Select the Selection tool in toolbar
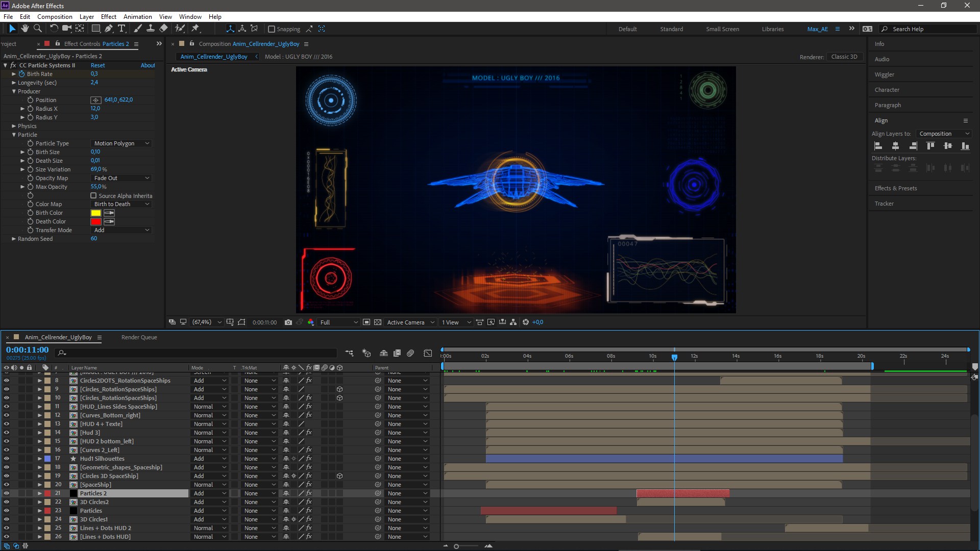This screenshot has height=551, width=980. tap(11, 28)
